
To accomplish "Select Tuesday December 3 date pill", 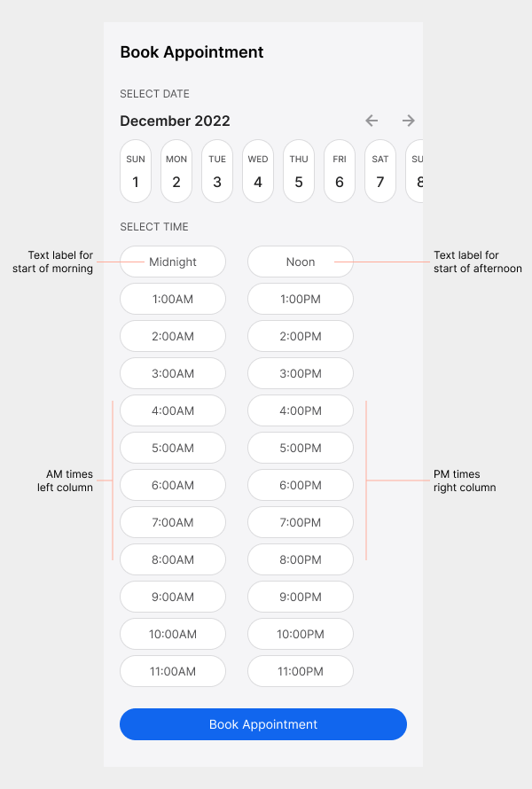I will [x=216, y=170].
